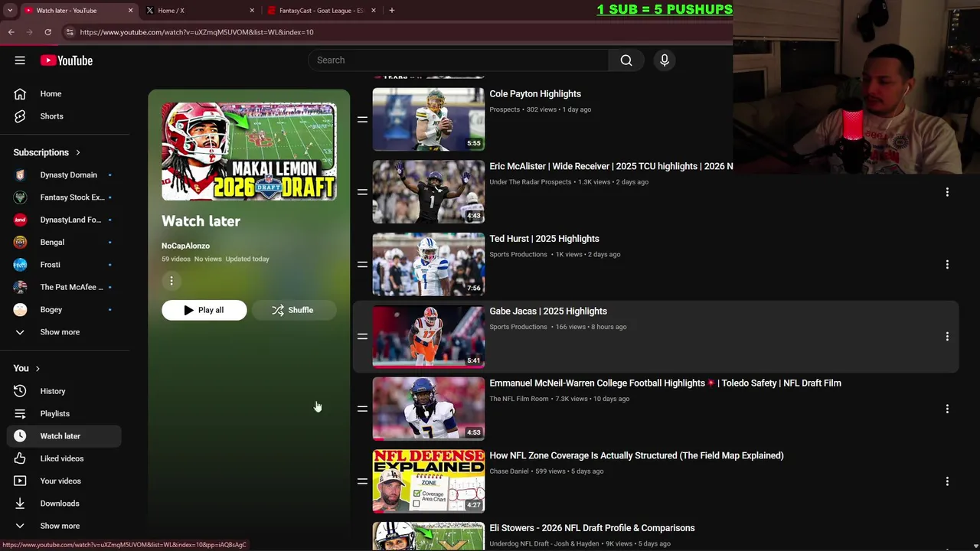Open Downloads in the sidebar
Screen dimensions: 980x551
(x=64, y=504)
